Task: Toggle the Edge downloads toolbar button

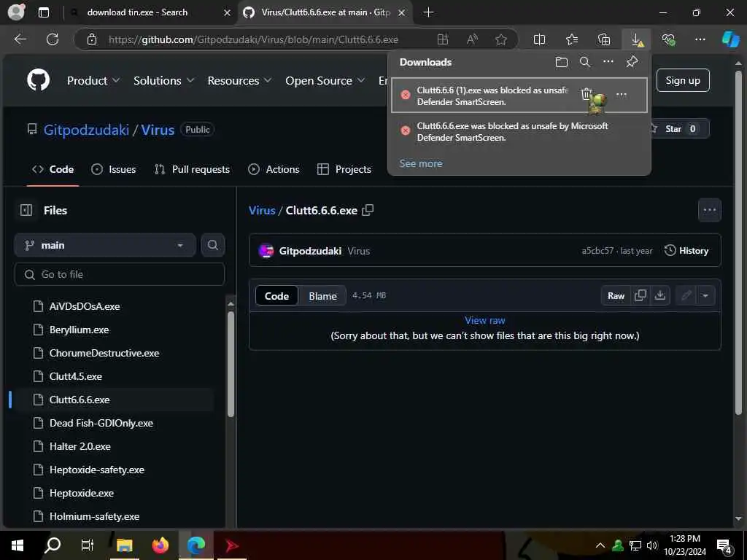Action: (x=636, y=39)
